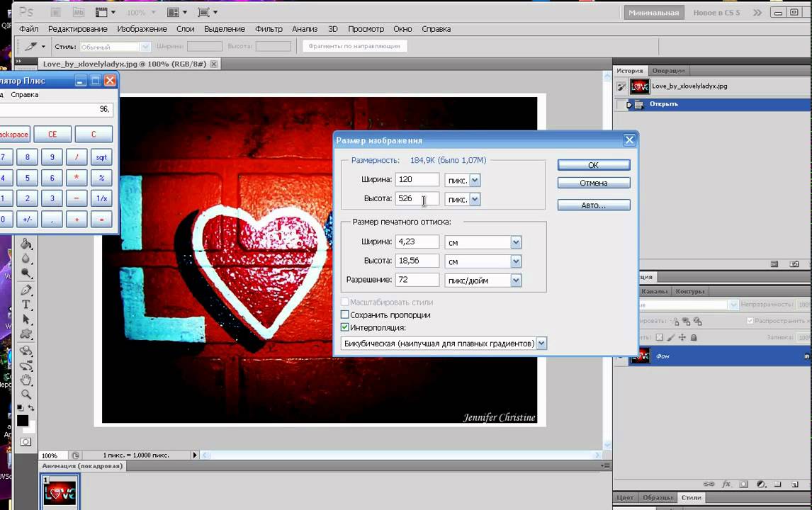Open resolution units пикс/дюйм dropdown
Image resolution: width=812 pixels, height=510 pixels.
[x=516, y=280]
